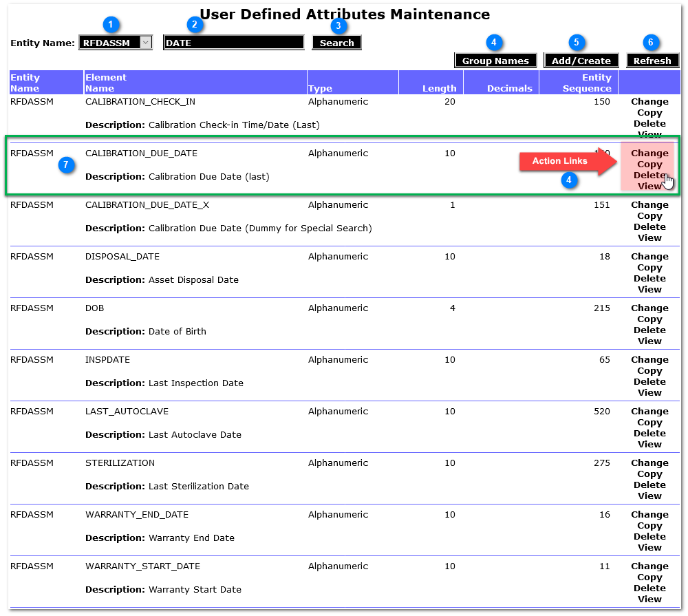Screen dimensions: 688x616
Task: Delete the DOB attribute
Action: 649,330
